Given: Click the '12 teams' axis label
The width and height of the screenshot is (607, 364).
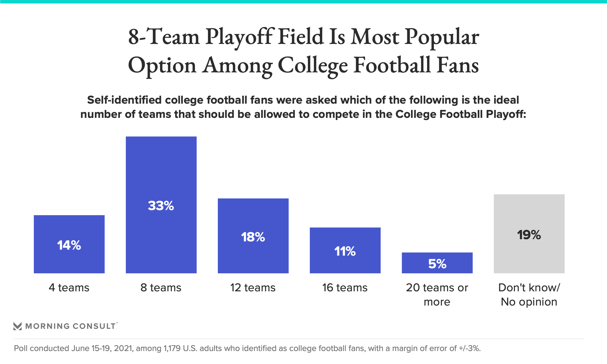Looking at the screenshot, I should (x=253, y=288).
